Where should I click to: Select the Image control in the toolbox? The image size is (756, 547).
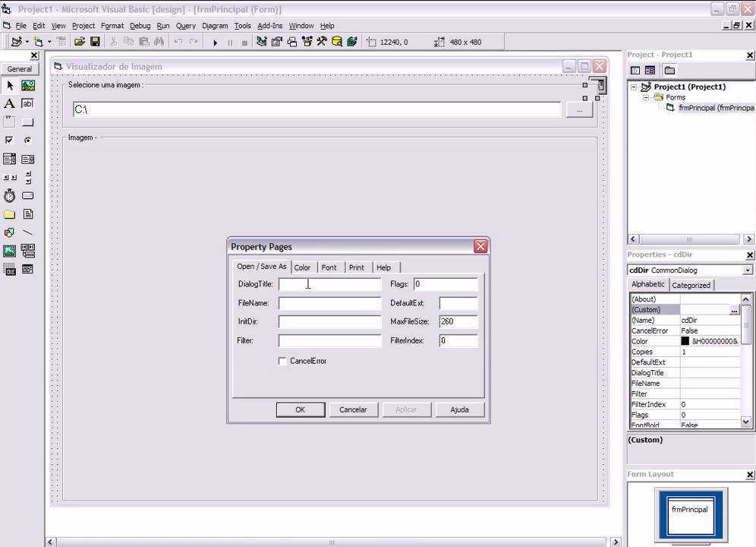point(10,251)
